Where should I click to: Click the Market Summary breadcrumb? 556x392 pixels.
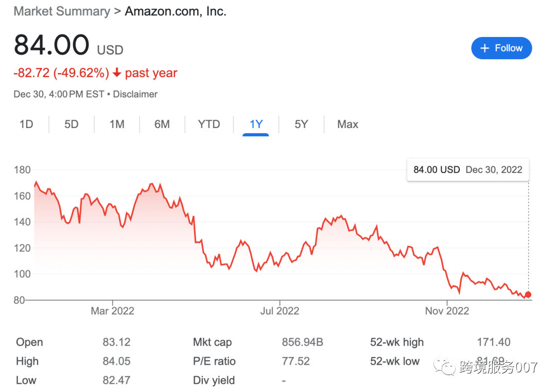tap(62, 11)
